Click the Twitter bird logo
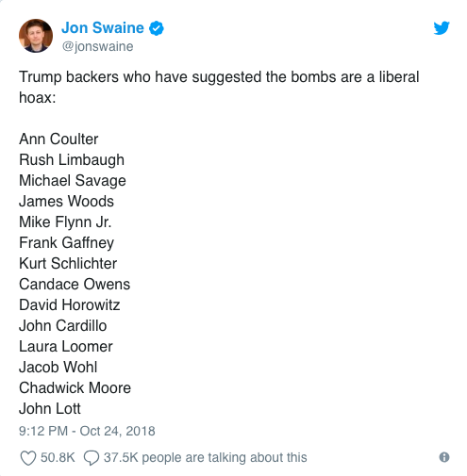Viewport: 467px width, 476px height. point(442,28)
